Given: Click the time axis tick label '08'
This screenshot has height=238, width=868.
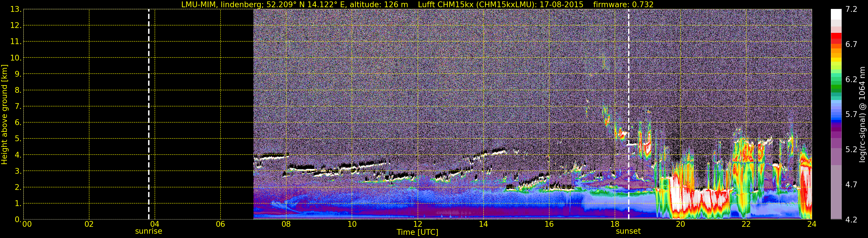Looking at the screenshot, I should tap(286, 224).
